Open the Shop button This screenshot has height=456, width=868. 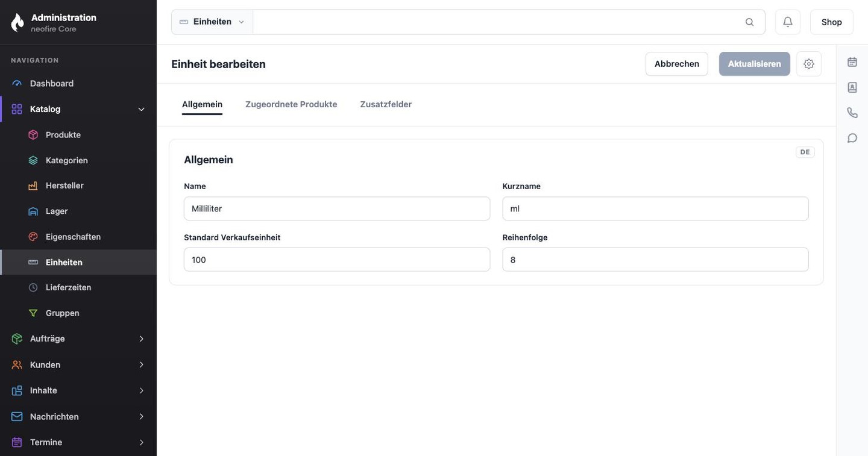832,22
